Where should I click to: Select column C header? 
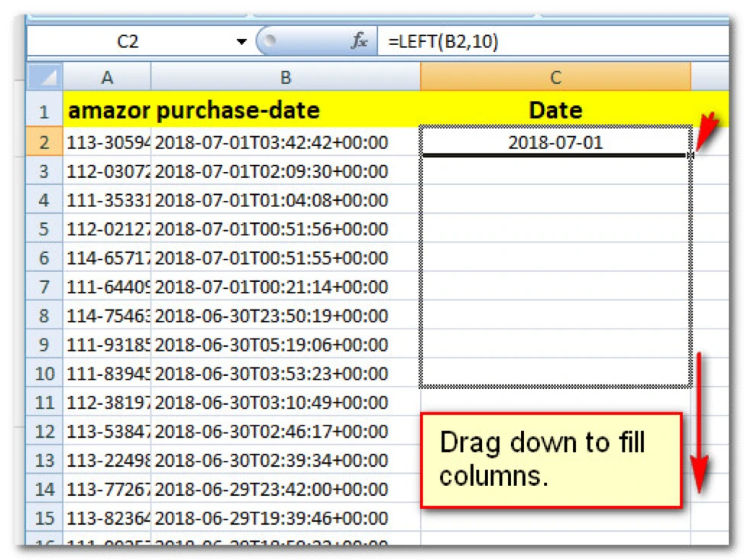pyautogui.click(x=555, y=77)
